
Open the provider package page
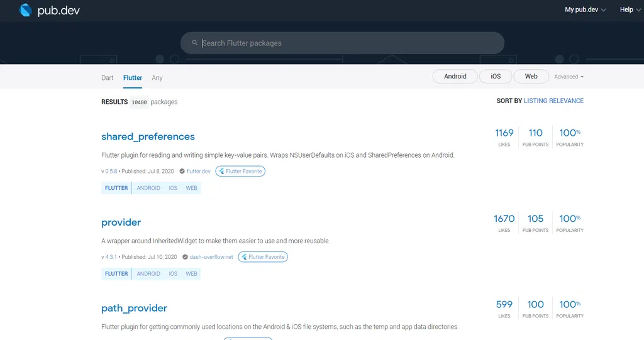coord(121,222)
